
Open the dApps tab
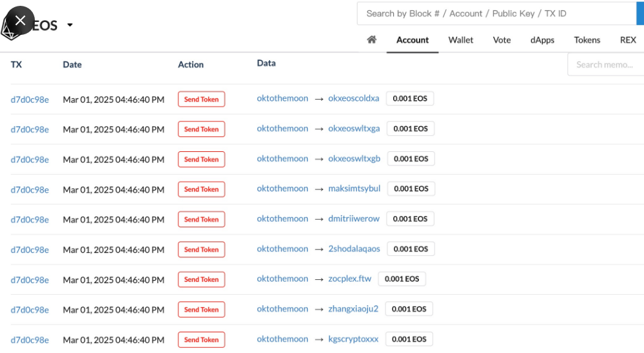point(542,40)
